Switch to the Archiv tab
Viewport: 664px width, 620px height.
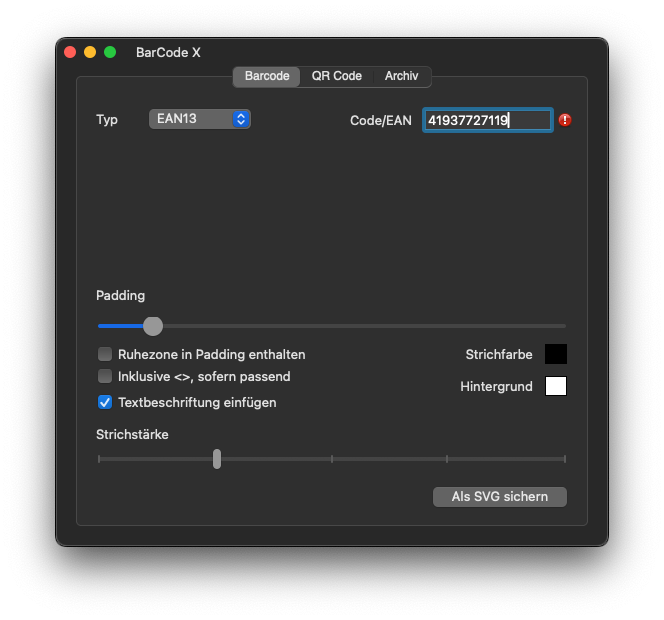[x=401, y=76]
